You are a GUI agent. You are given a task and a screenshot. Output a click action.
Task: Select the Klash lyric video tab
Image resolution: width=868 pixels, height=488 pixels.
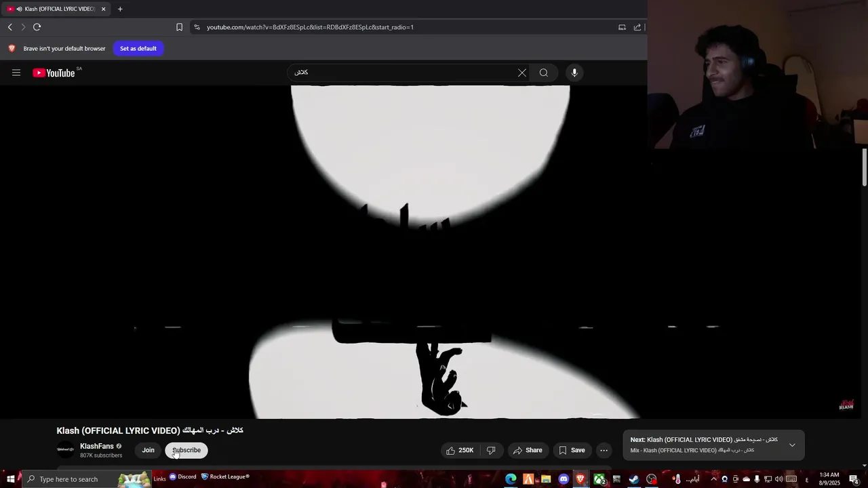pos(56,9)
